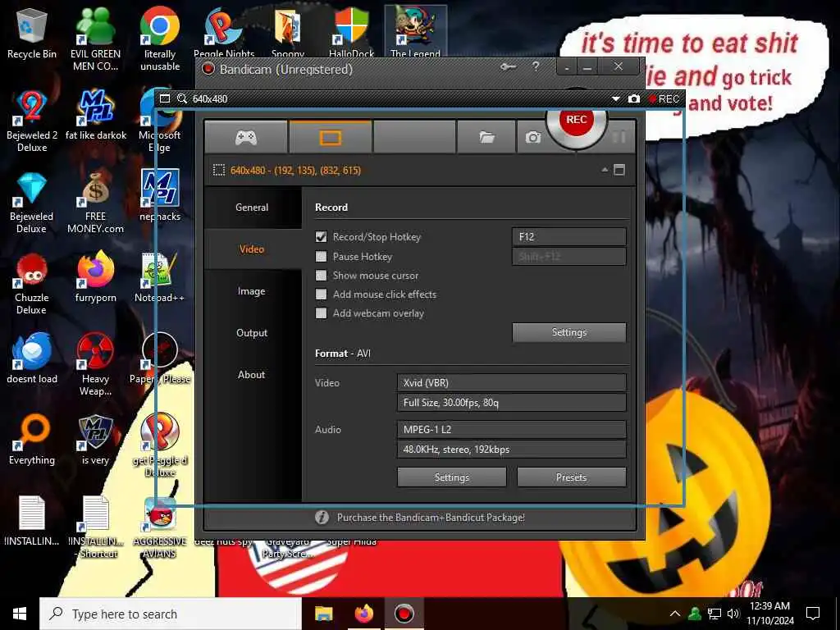This screenshot has height=630, width=840.
Task: Click the key register icon in Bandicam title bar
Action: [508, 67]
